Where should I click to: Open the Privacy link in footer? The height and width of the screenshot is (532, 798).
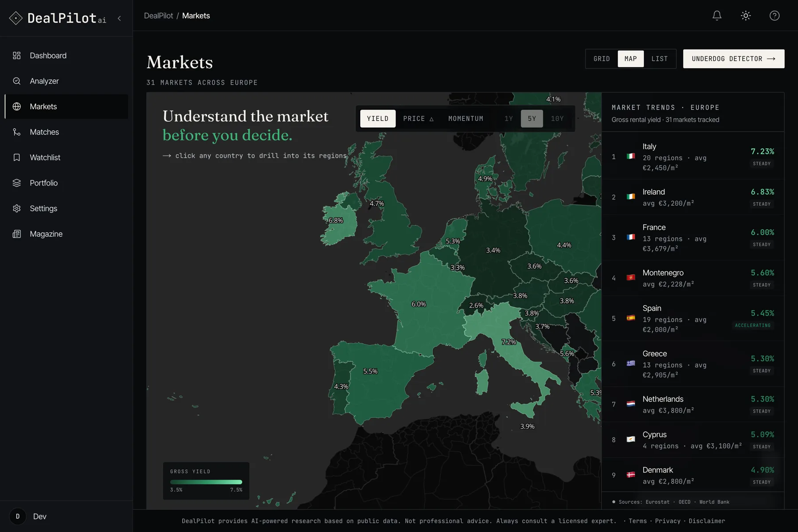pyautogui.click(x=668, y=521)
